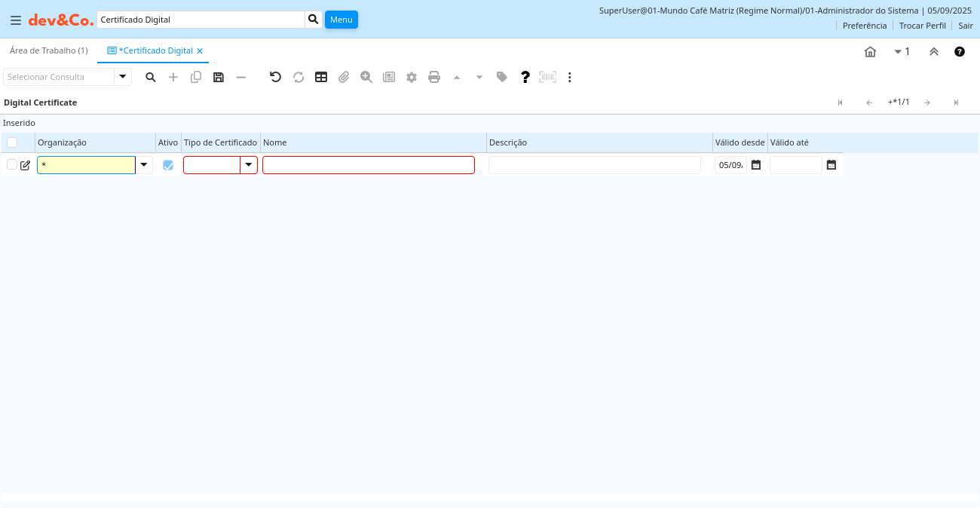Viewport: 980px width, 508px height.
Task: Expand the Selecionar Consulta combo box
Action: click(123, 77)
